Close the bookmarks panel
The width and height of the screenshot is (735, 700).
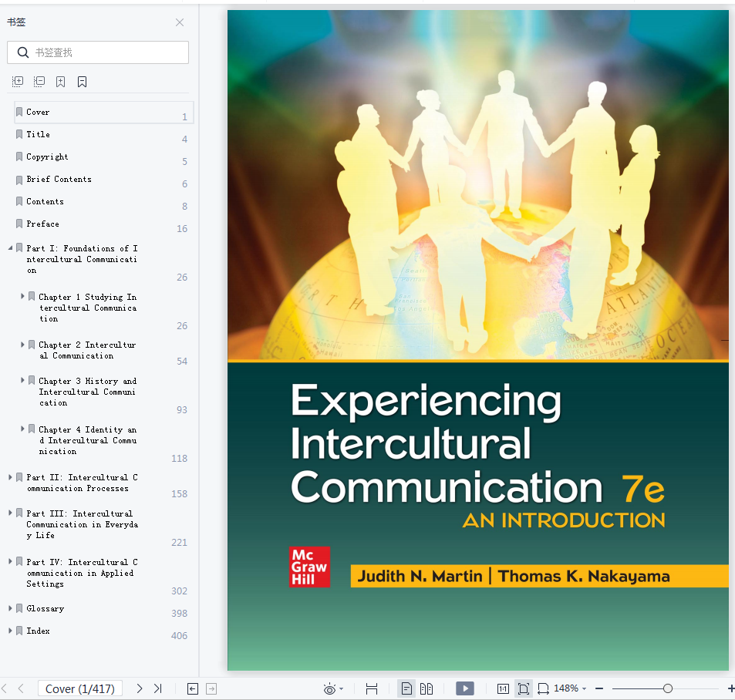point(180,22)
